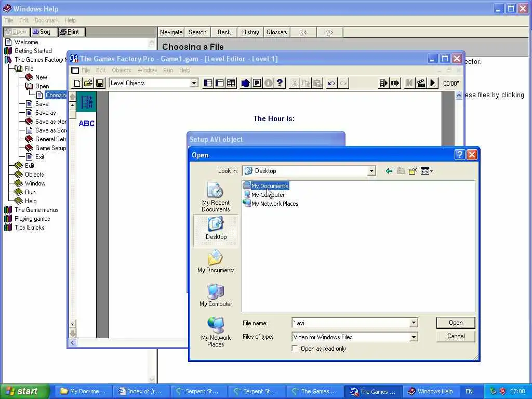This screenshot has height=399, width=532.
Task: Click the P preferences toolbar icon
Action: (257, 83)
